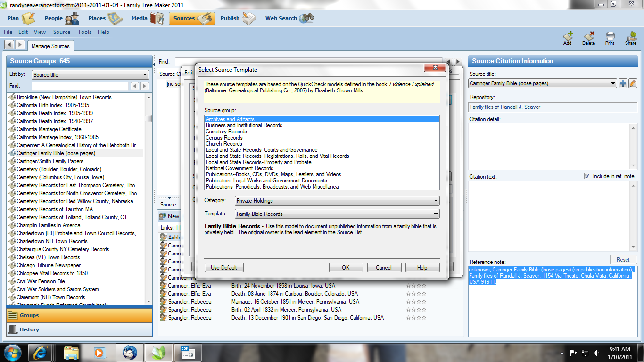Viewport: 644px width, 362px height.
Task: Close the Select Source Template dialog
Action: 435,68
